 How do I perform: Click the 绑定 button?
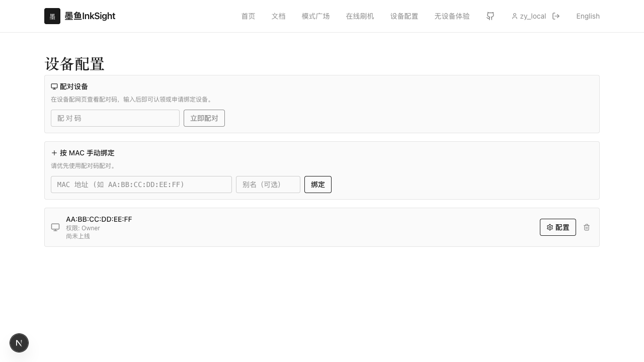click(317, 185)
